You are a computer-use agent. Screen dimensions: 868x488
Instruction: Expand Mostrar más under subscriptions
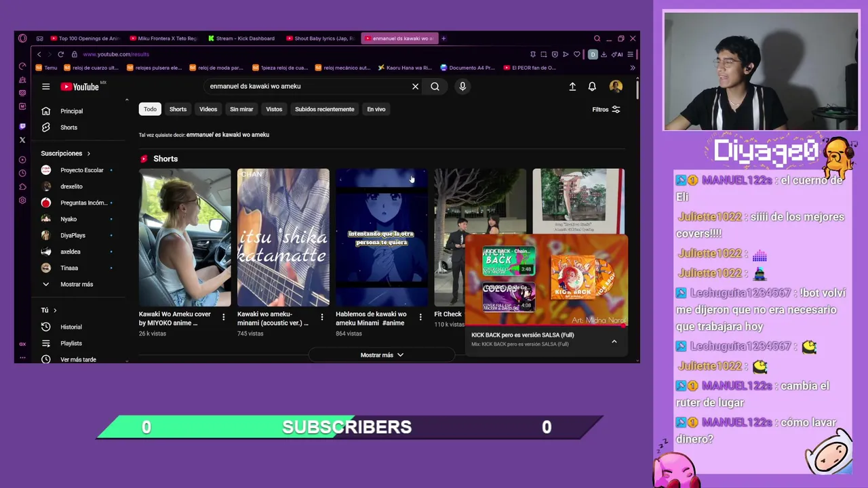coord(77,284)
